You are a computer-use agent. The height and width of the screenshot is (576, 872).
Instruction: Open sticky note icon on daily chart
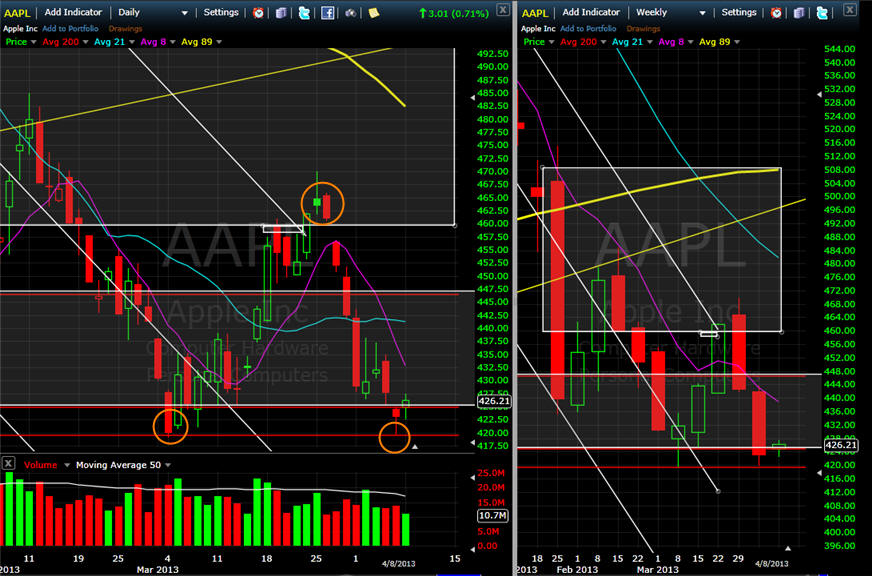[374, 12]
